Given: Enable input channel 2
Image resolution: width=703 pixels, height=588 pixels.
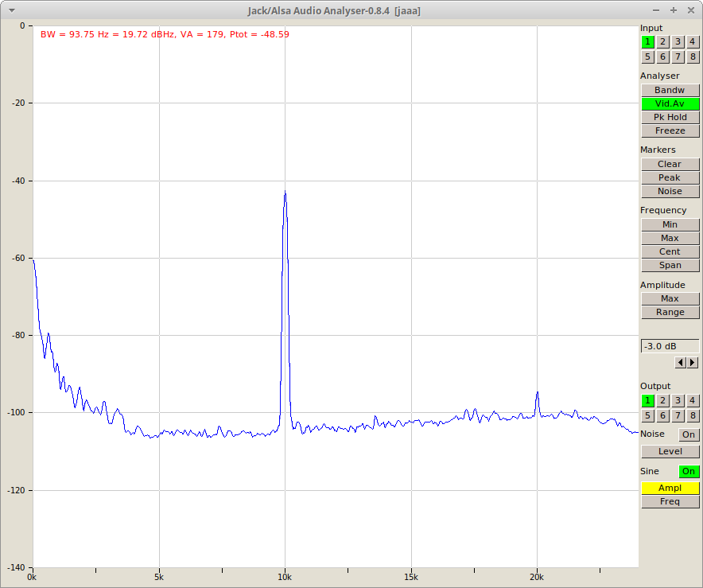Looking at the screenshot, I should (662, 41).
